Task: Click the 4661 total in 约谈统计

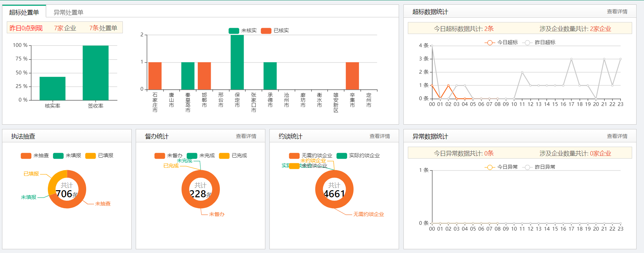Action: [334, 194]
